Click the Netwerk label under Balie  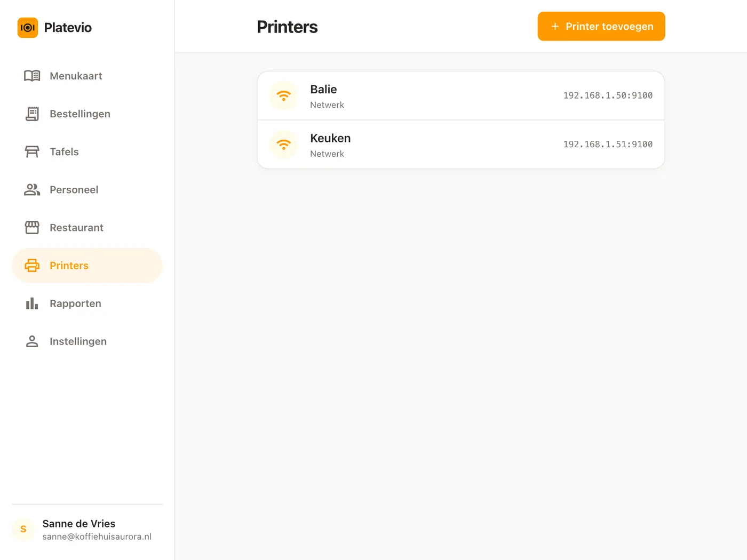(x=327, y=105)
